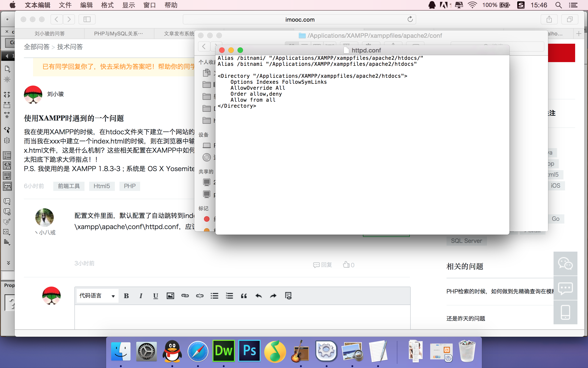This screenshot has height=368, width=588.
Task: Click 回复 under the answer
Action: [322, 265]
